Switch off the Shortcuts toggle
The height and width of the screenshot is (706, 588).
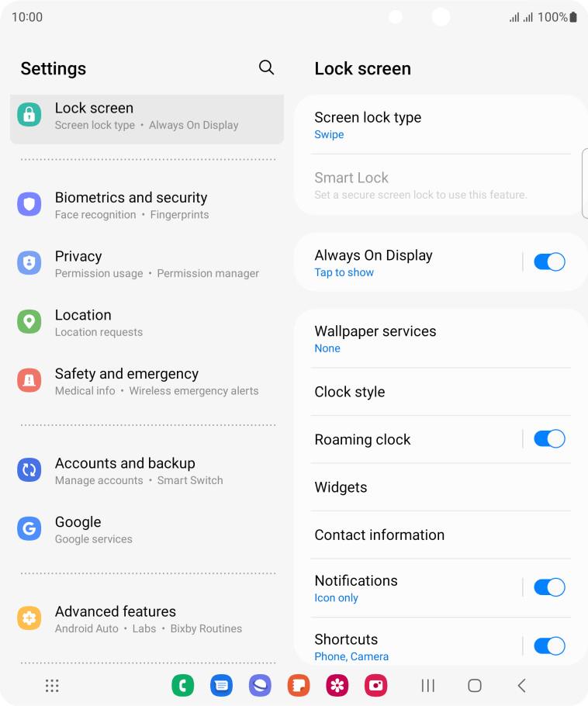549,646
